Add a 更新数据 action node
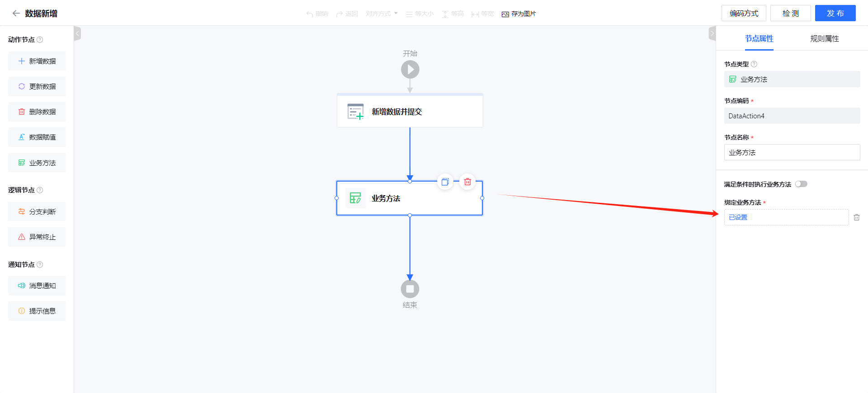This screenshot has width=868, height=393. click(37, 86)
